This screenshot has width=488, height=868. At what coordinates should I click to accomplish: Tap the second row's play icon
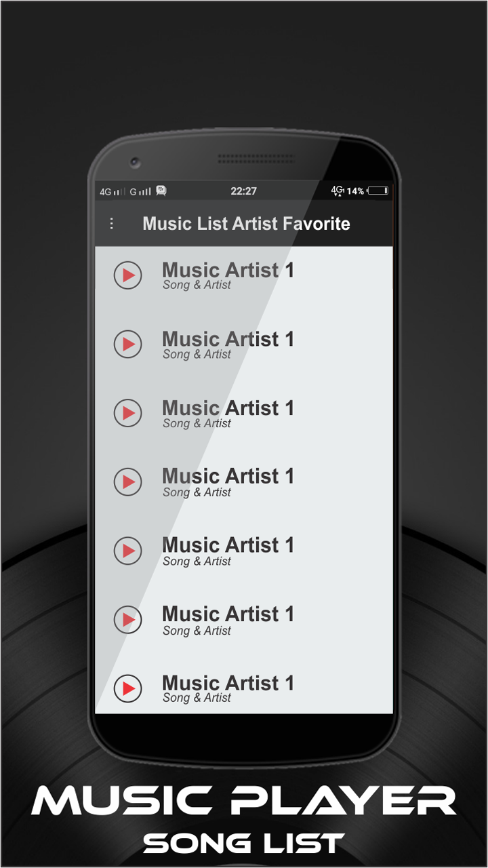coord(127,344)
